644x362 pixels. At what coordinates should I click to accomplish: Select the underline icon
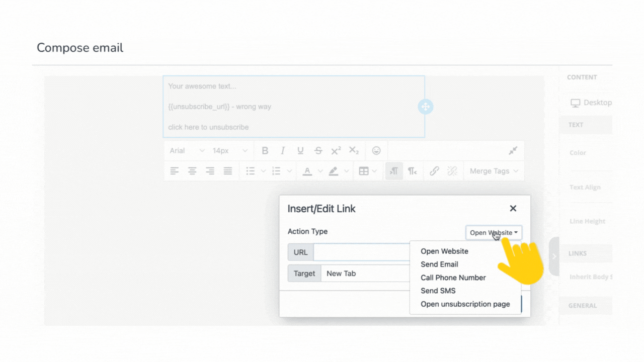(300, 150)
